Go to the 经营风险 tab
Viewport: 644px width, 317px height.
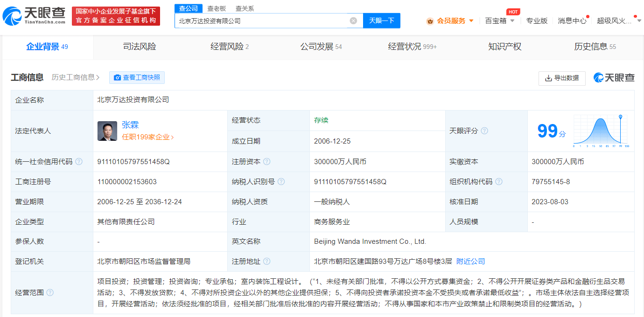pyautogui.click(x=230, y=47)
